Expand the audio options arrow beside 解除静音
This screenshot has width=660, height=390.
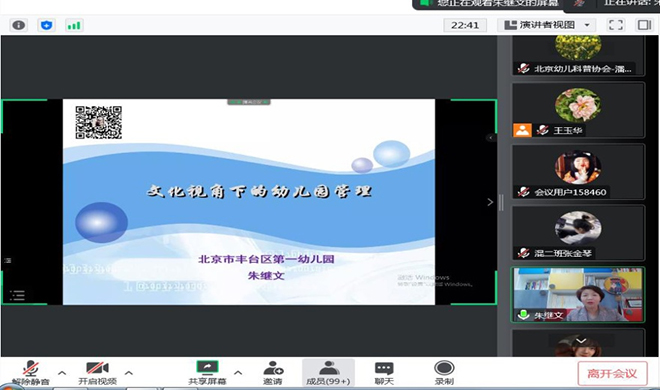tap(62, 373)
